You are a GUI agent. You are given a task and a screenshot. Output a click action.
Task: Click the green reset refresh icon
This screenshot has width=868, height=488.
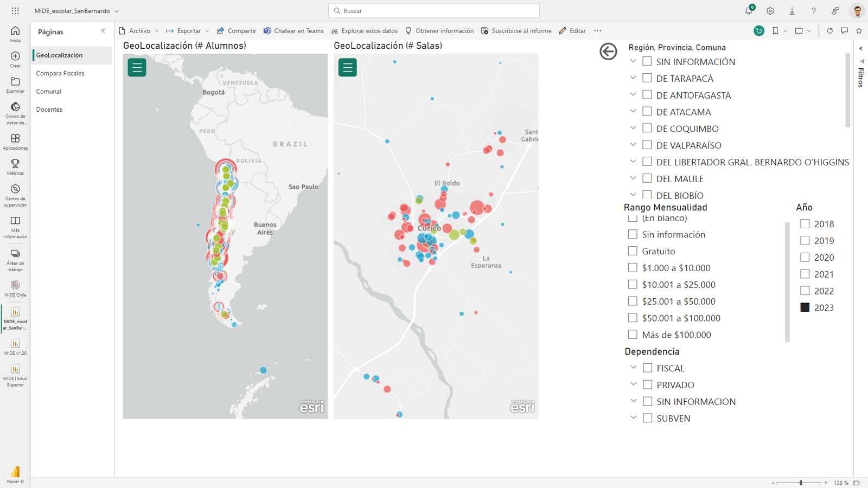pos(759,31)
